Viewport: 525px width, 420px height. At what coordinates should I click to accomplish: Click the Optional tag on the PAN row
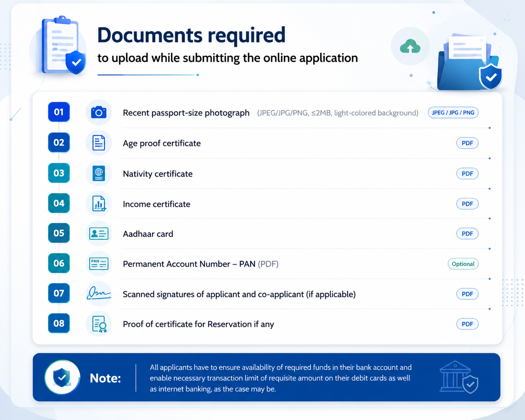click(463, 264)
